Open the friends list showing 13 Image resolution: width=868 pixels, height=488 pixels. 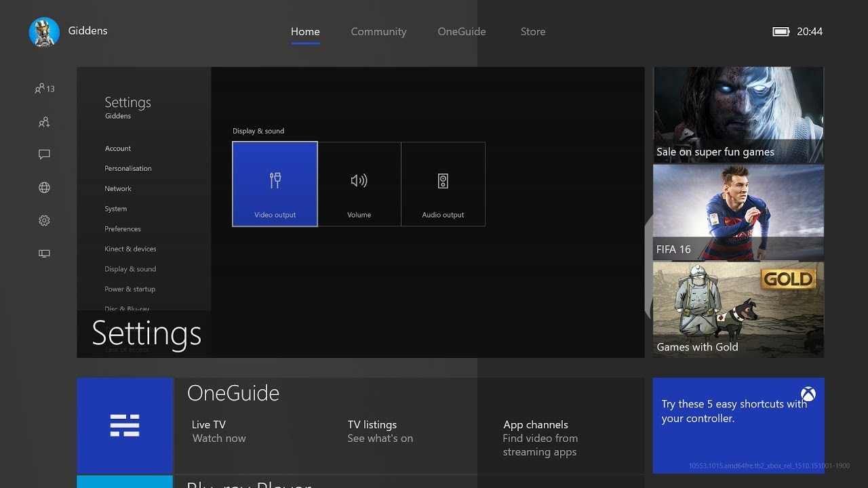[45, 89]
